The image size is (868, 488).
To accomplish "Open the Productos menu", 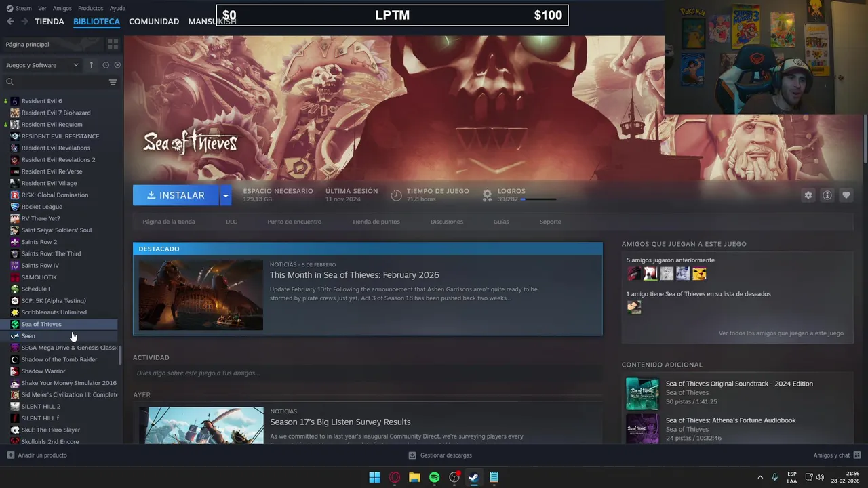I will point(90,8).
